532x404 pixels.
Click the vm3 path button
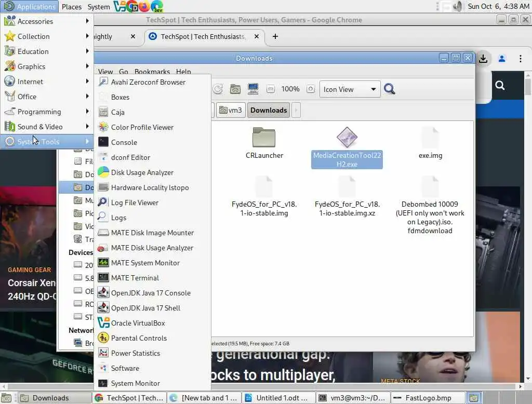(x=231, y=110)
